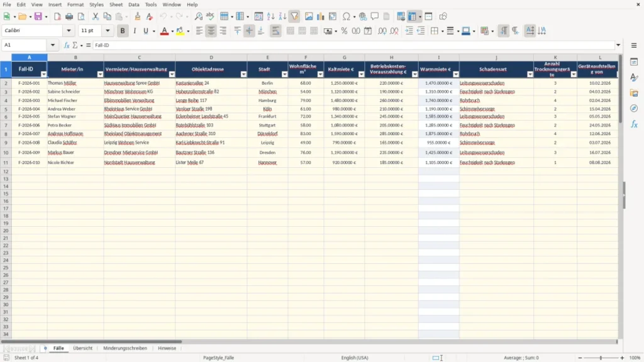
Task: Select column E header
Action: pyautogui.click(x=267, y=57)
